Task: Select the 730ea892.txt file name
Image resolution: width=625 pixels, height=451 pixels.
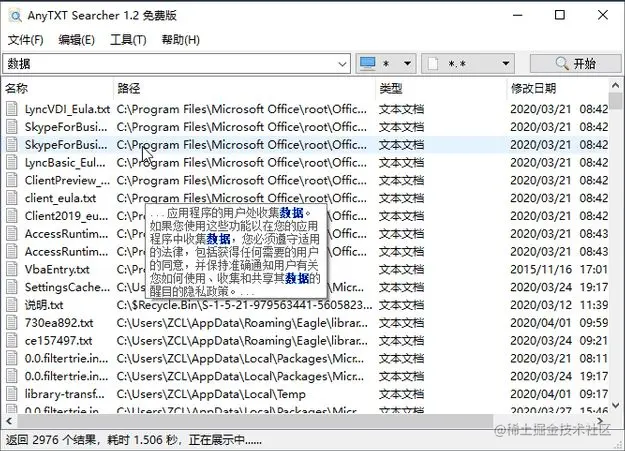Action: tap(59, 323)
